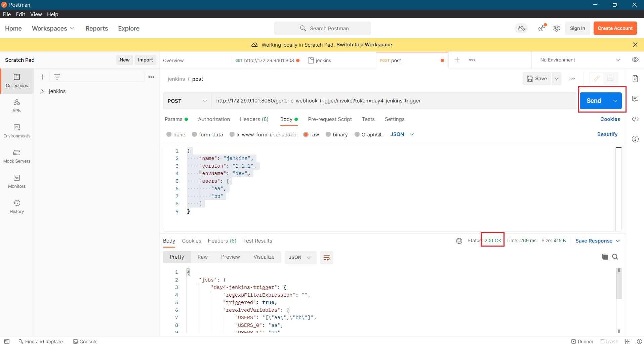Open collections options three-dot menu

point(151,77)
